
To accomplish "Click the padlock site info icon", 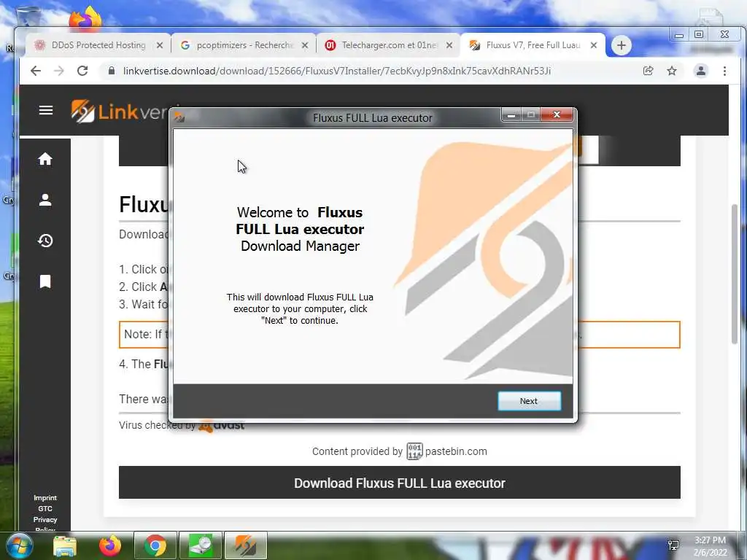I will tap(112, 71).
